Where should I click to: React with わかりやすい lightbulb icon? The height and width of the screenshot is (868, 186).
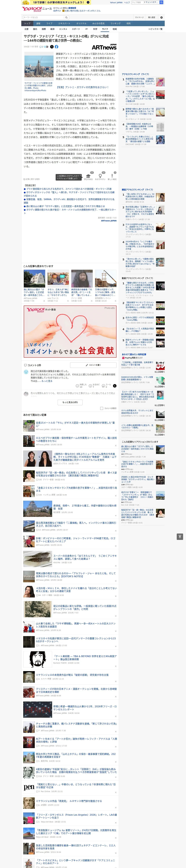pos(100,176)
